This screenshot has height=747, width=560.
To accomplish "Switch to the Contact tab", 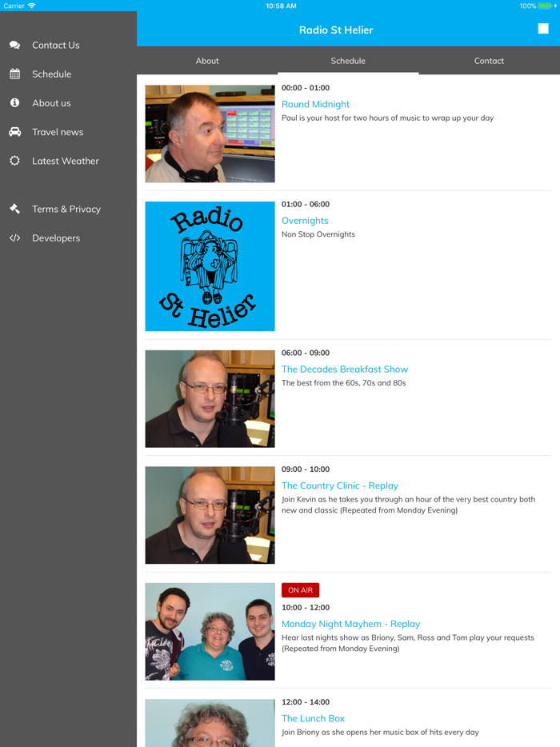I will pos(489,61).
